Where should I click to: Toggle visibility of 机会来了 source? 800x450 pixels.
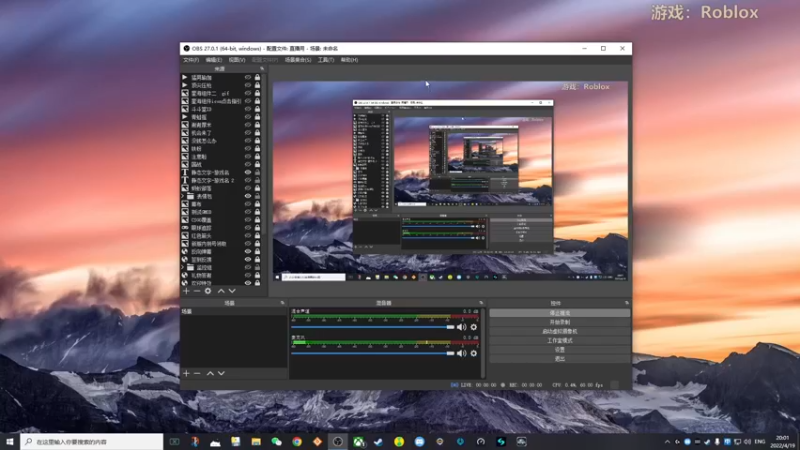248,133
